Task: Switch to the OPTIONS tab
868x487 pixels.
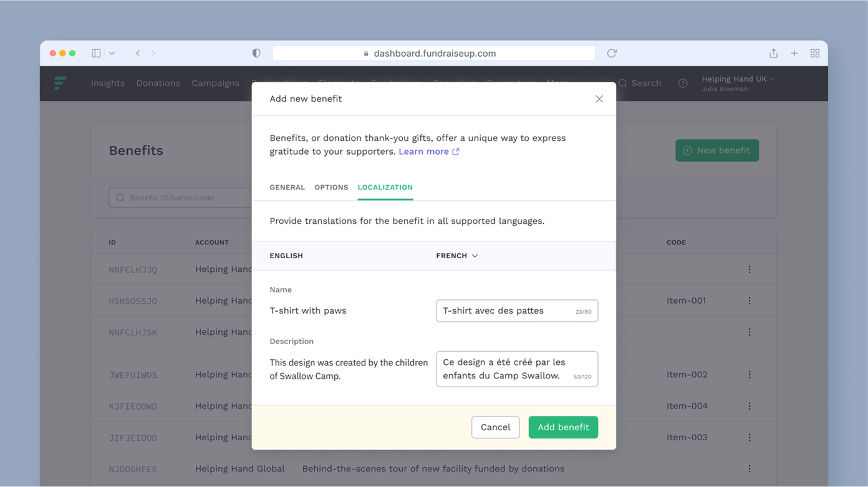Action: (x=331, y=187)
